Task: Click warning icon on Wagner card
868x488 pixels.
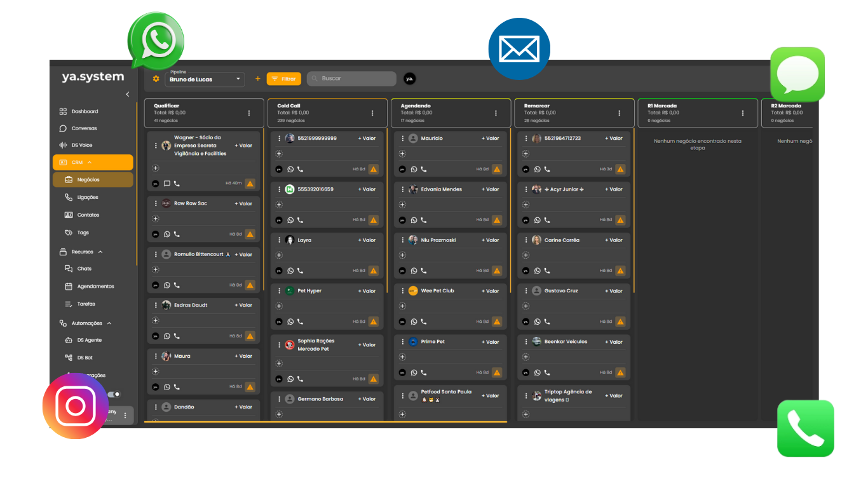Action: (250, 184)
